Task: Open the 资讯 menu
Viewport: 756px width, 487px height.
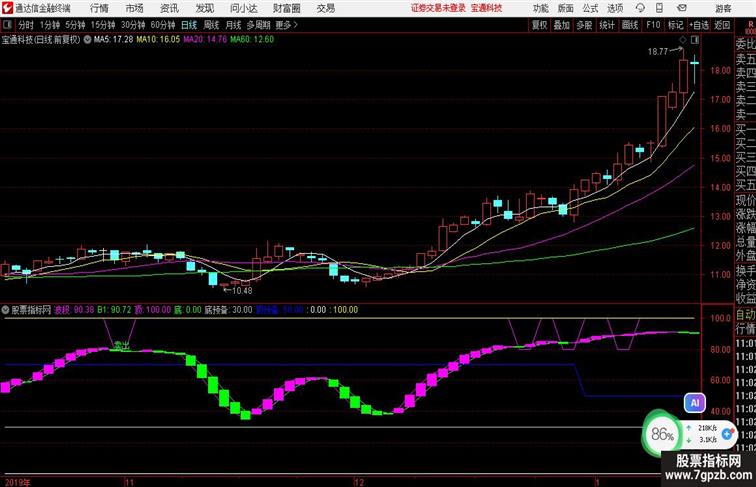Action: coord(169,8)
